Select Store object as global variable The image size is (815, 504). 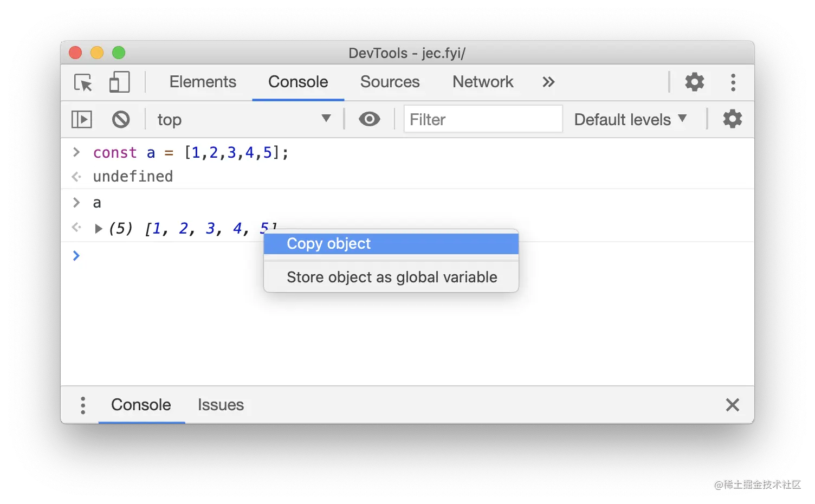click(391, 277)
